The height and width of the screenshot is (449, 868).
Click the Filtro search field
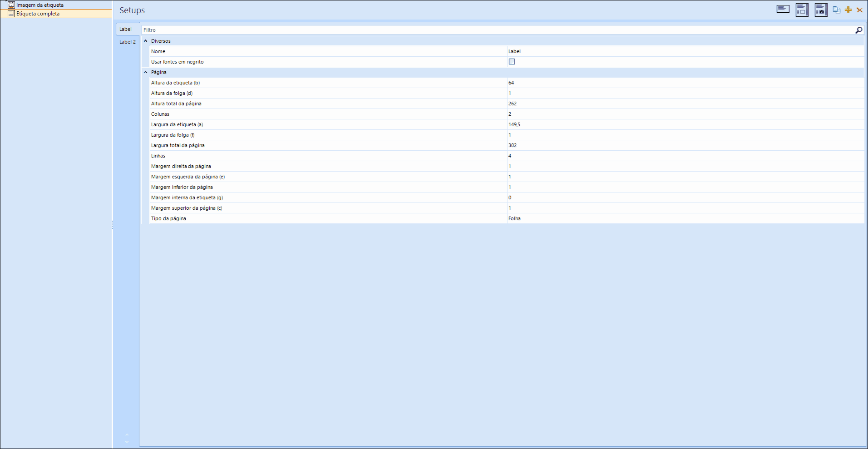pyautogui.click(x=497, y=30)
